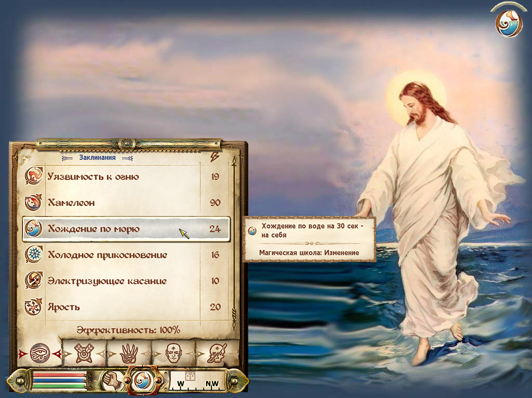Click the Ярость spell icon
The width and height of the screenshot is (532, 398).
(34, 306)
